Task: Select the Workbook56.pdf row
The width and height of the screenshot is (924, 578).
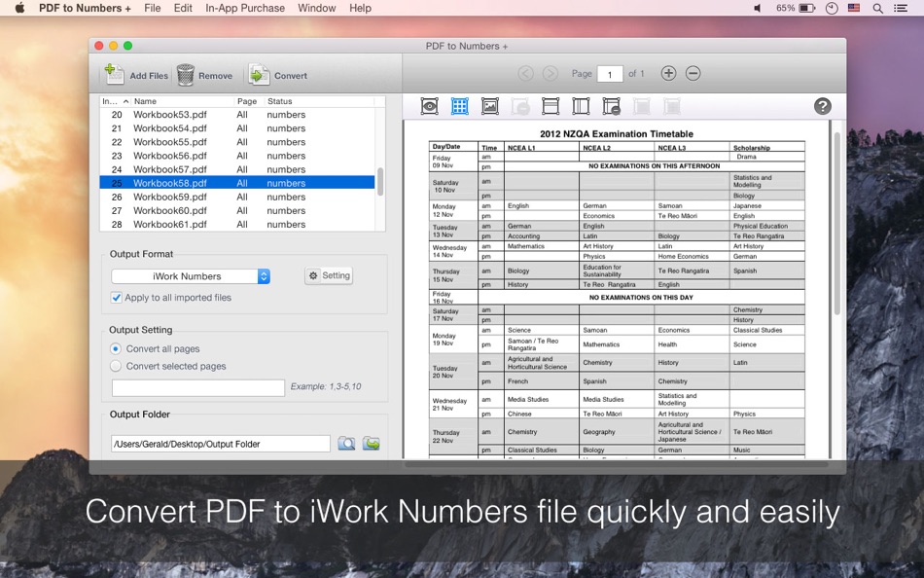Action: pyautogui.click(x=237, y=156)
